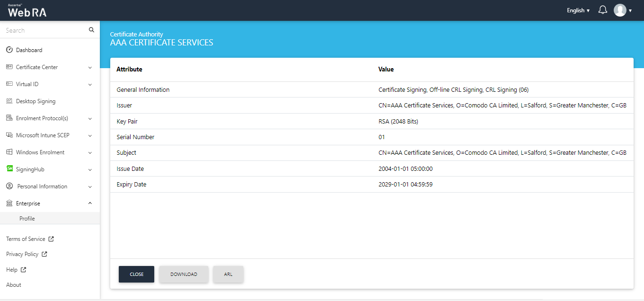Click the notification bell icon
Screen dimensions: 644x301
[602, 10]
